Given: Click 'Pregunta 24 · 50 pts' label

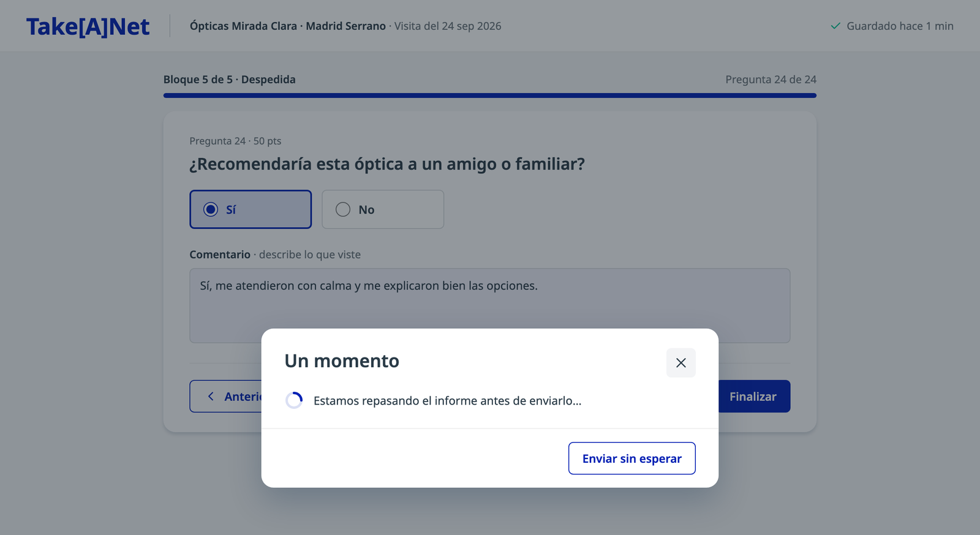Looking at the screenshot, I should [235, 141].
